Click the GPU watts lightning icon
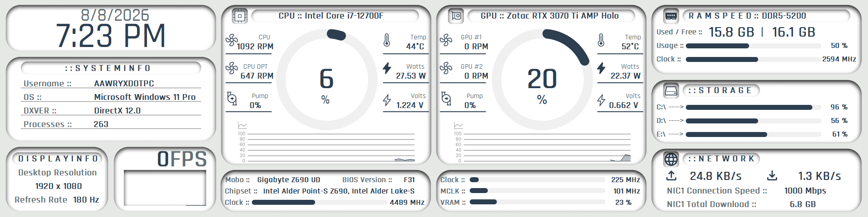 click(601, 68)
